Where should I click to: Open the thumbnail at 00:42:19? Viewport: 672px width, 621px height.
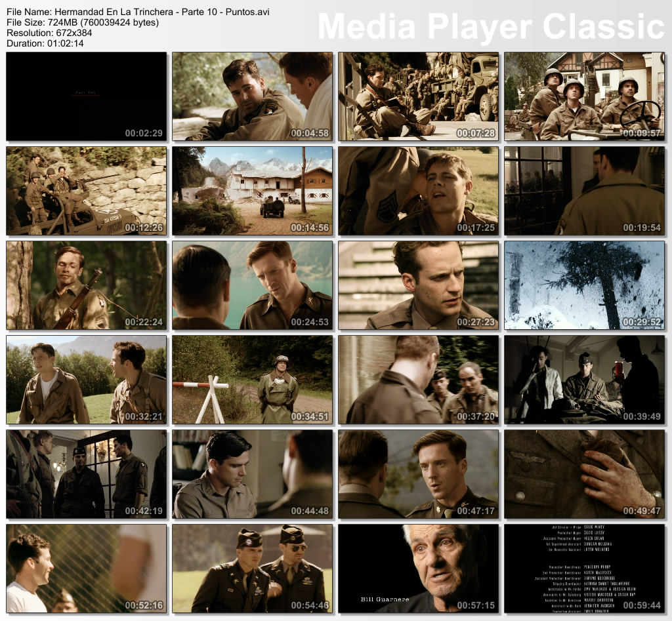pos(87,474)
